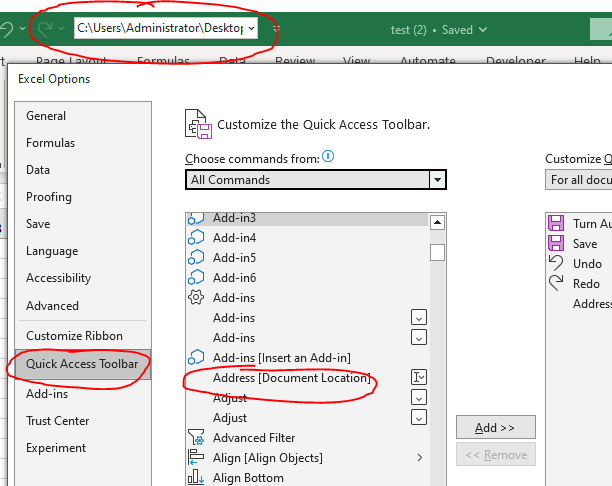The image size is (612, 486).
Task: Click the << Remove button
Action: [495, 454]
